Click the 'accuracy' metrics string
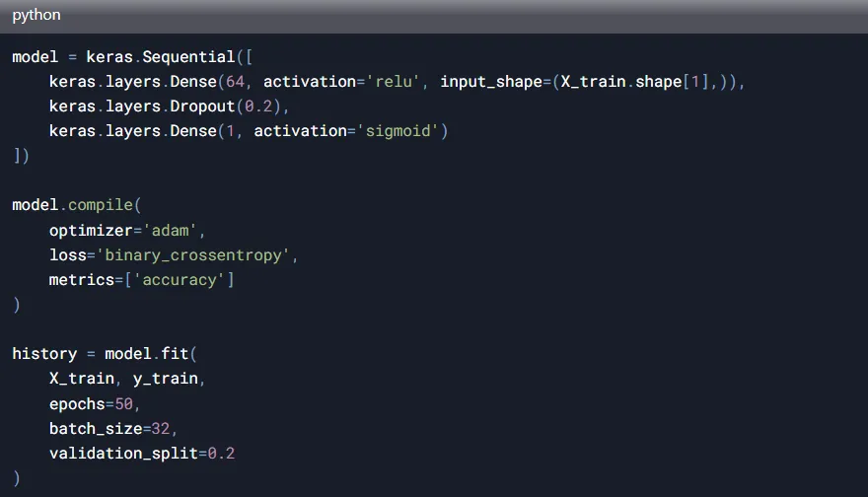Screen dimensions: 868x497 (x=180, y=280)
